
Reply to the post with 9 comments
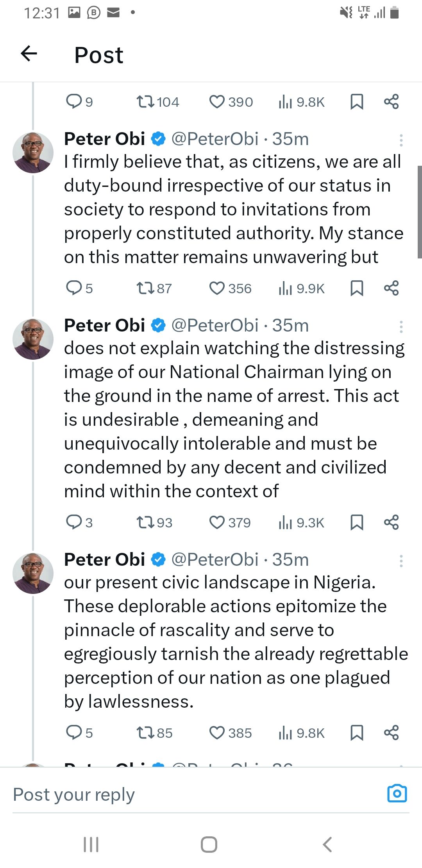point(73,102)
